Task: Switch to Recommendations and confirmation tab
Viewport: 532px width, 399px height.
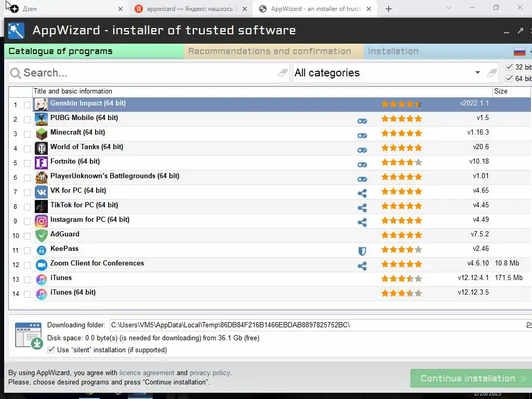Action: pos(273,51)
